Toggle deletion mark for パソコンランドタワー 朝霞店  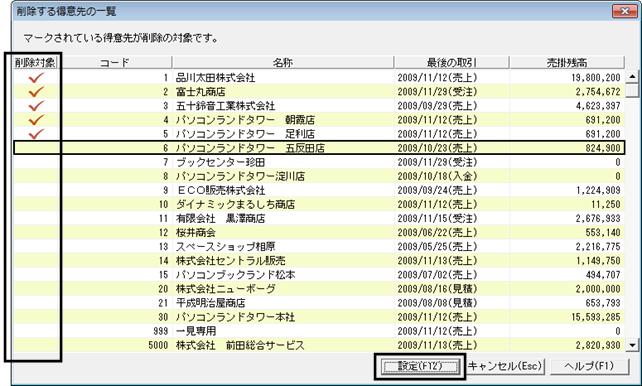[36, 120]
